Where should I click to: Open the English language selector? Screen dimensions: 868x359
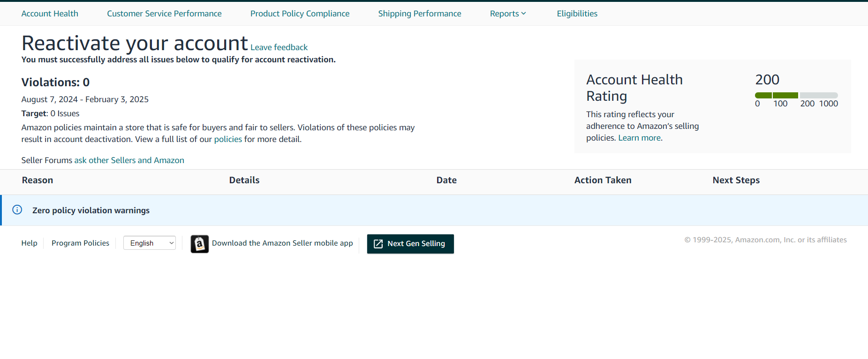point(150,243)
